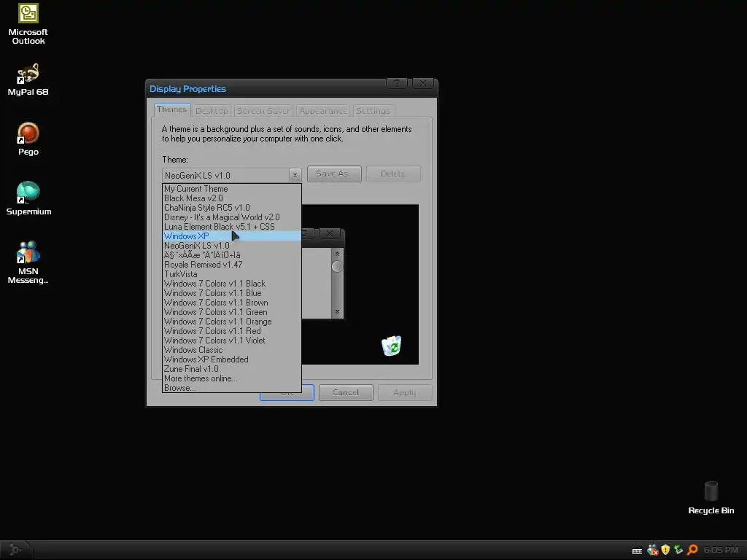This screenshot has height=560, width=747.
Task: Choose ChaNinja Style RC5 v1.0 theme
Action: coord(231,208)
